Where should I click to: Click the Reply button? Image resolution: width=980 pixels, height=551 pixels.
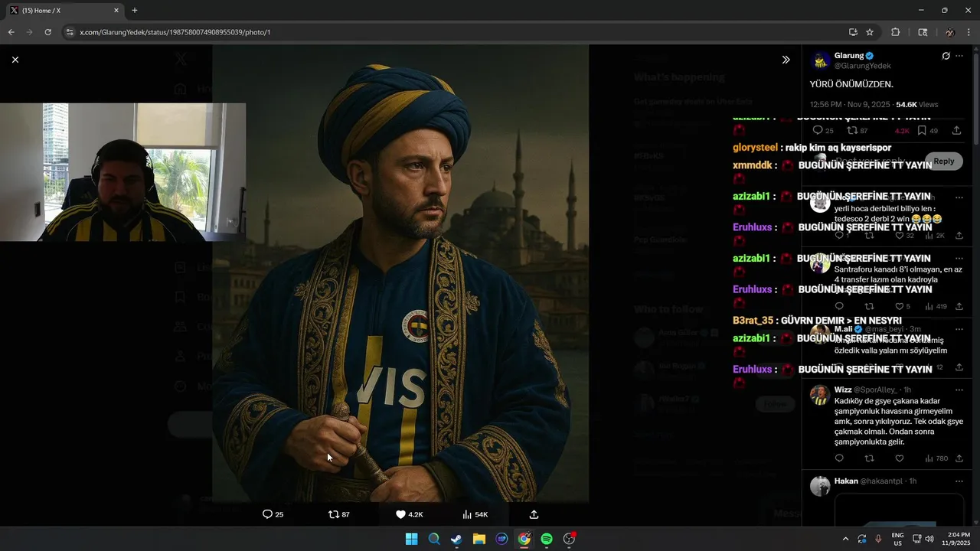(x=944, y=161)
